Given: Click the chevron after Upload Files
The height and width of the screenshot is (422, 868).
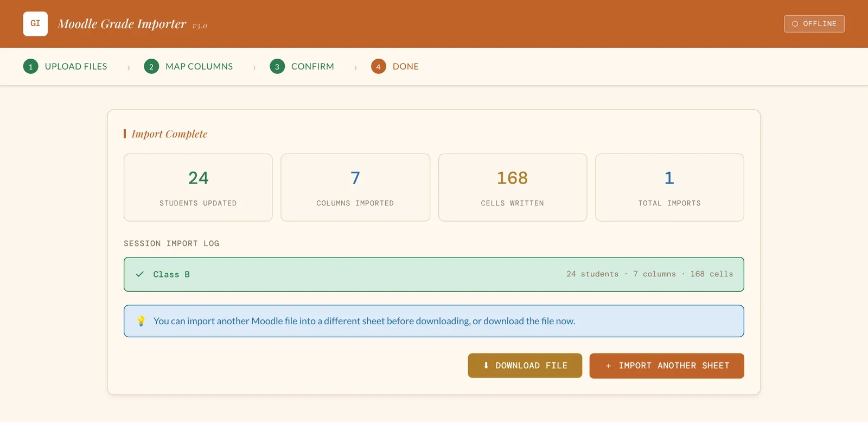Looking at the screenshot, I should tap(129, 67).
